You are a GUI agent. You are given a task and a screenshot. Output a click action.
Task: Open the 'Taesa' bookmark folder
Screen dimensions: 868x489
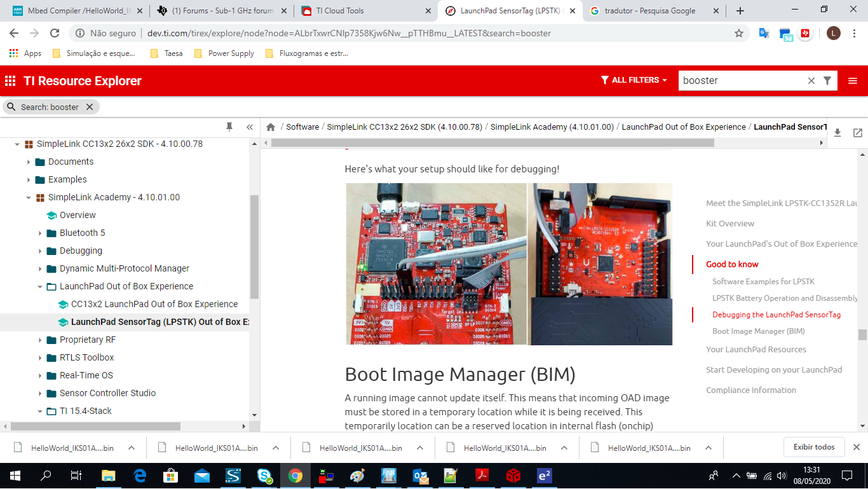pyautogui.click(x=166, y=53)
